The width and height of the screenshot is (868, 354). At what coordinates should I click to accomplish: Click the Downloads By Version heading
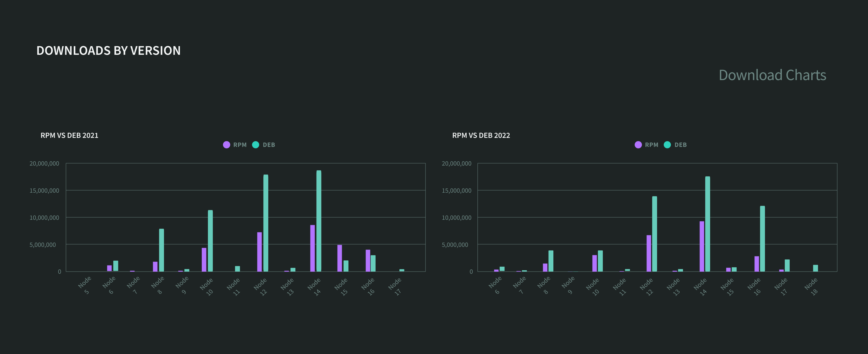pyautogui.click(x=108, y=51)
